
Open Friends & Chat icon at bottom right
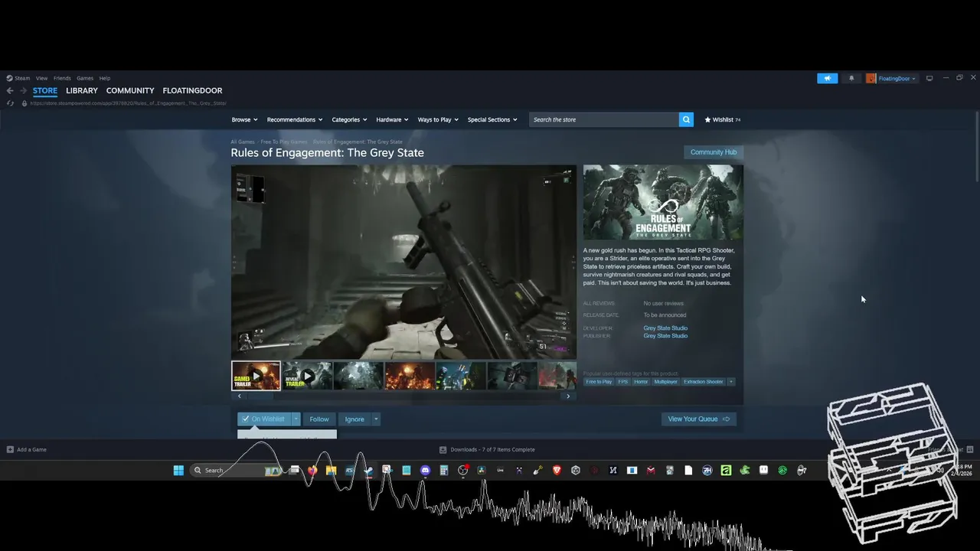pos(970,449)
